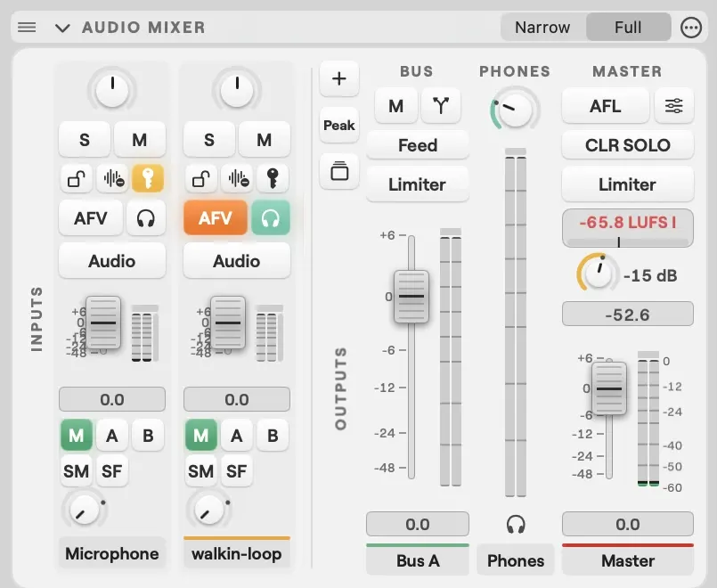Click the walkin-loop channel gain knob
This screenshot has width=717, height=588.
(x=237, y=90)
